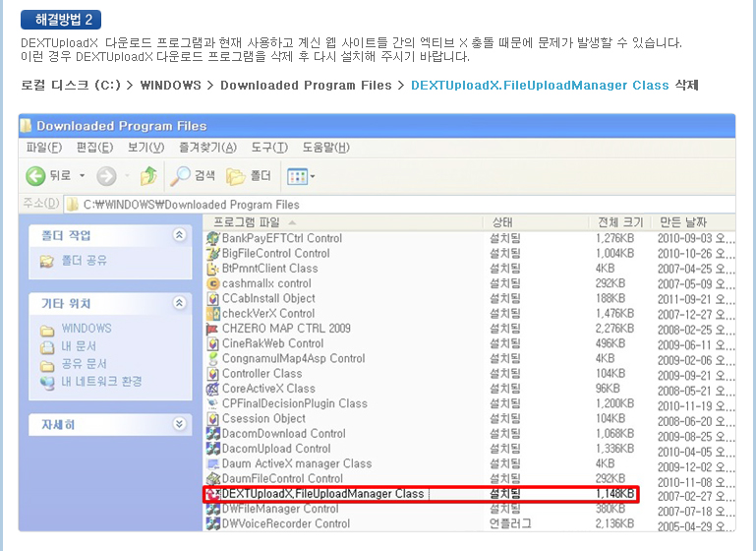Sort by 전체 크기 column header
The height and width of the screenshot is (551, 756).
tap(620, 222)
